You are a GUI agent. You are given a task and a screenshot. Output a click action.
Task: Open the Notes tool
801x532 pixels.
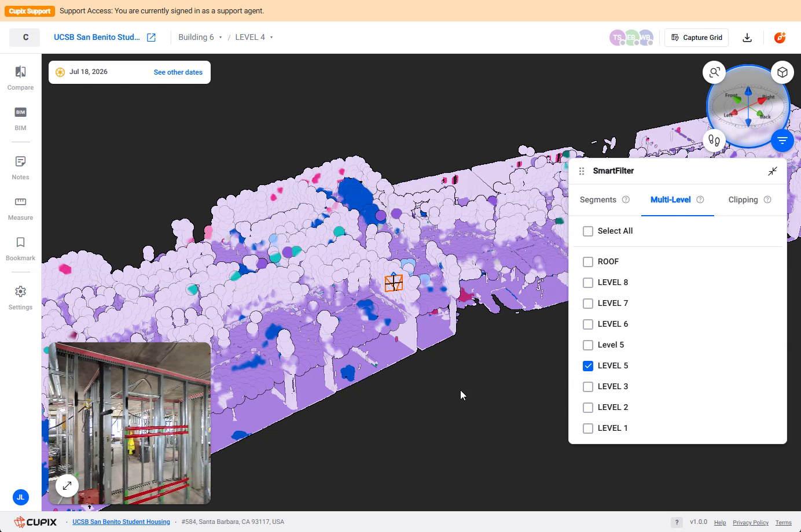[x=20, y=168]
